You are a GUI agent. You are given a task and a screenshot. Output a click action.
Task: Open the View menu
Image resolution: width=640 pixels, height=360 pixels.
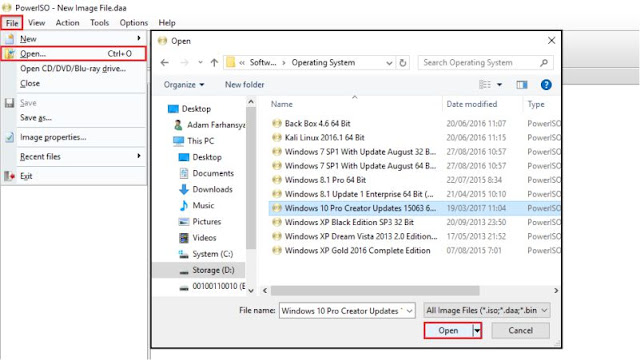point(36,23)
